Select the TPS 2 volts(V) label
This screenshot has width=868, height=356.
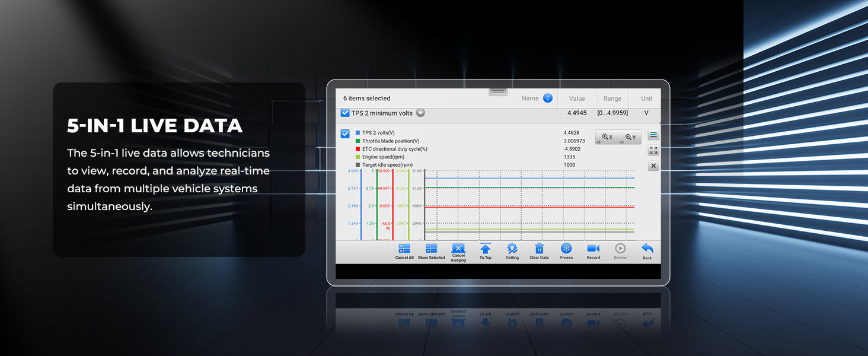(378, 133)
